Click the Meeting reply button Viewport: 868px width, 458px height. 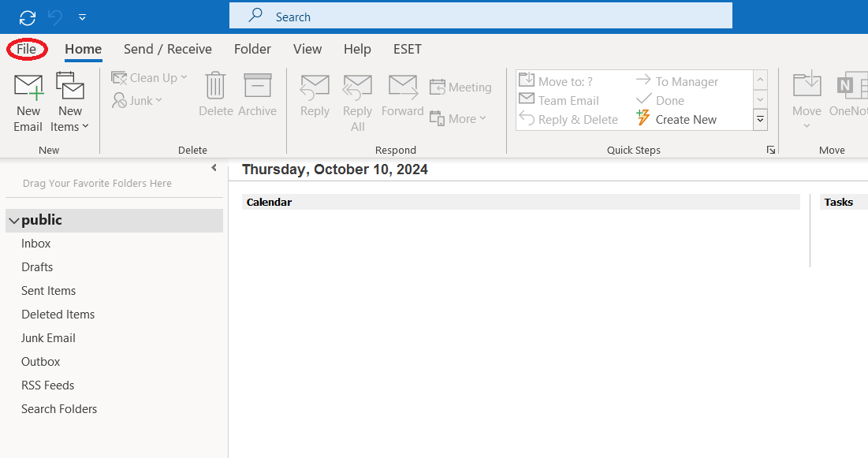tap(460, 88)
